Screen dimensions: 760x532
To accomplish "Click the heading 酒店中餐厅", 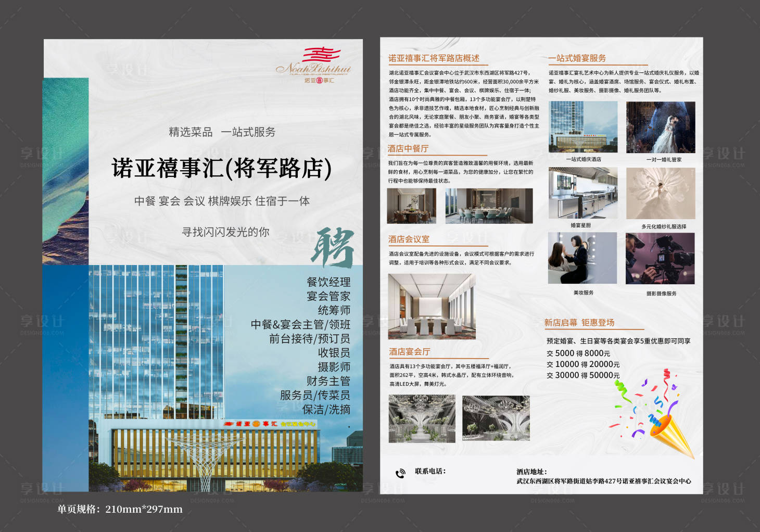I will pos(408,149).
